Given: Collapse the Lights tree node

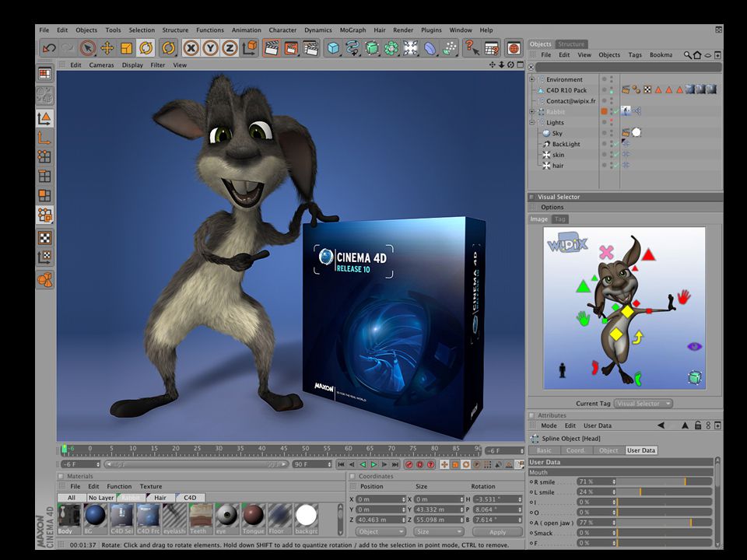Looking at the screenshot, I should (532, 122).
